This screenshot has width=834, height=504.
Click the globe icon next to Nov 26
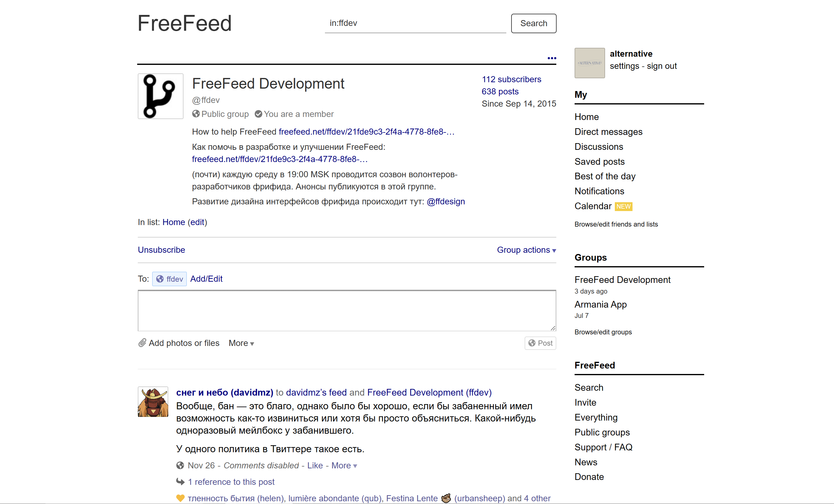(x=180, y=465)
